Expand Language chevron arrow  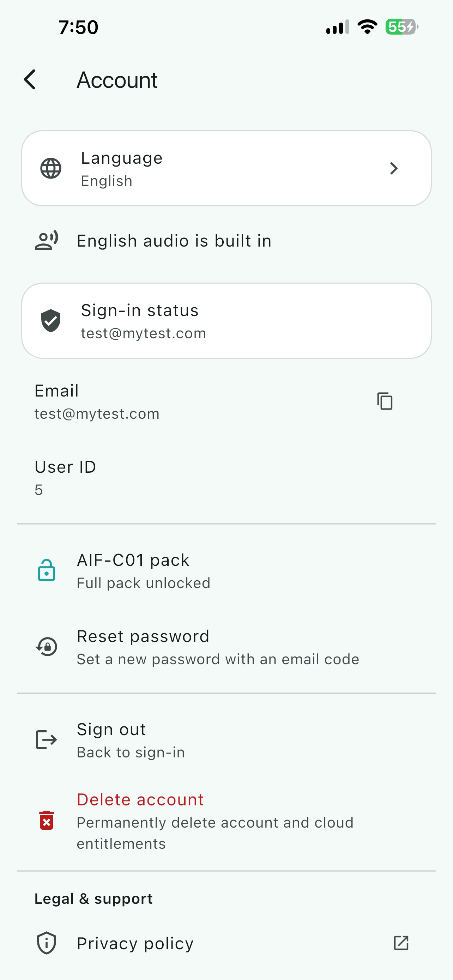(394, 168)
